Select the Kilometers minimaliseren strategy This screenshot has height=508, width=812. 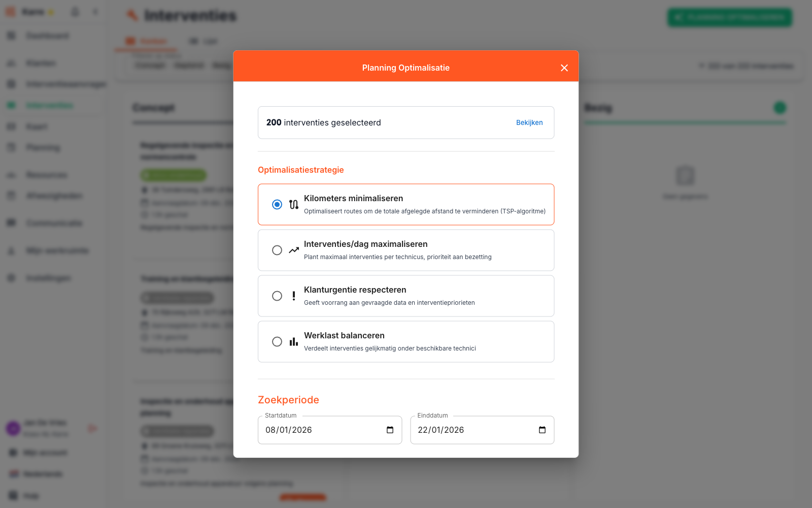(x=277, y=204)
